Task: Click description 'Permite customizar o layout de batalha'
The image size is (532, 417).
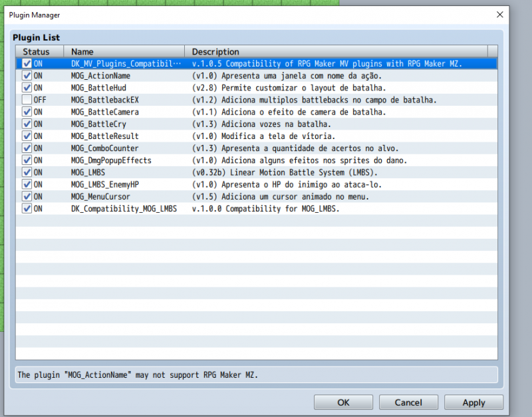Action: point(304,88)
